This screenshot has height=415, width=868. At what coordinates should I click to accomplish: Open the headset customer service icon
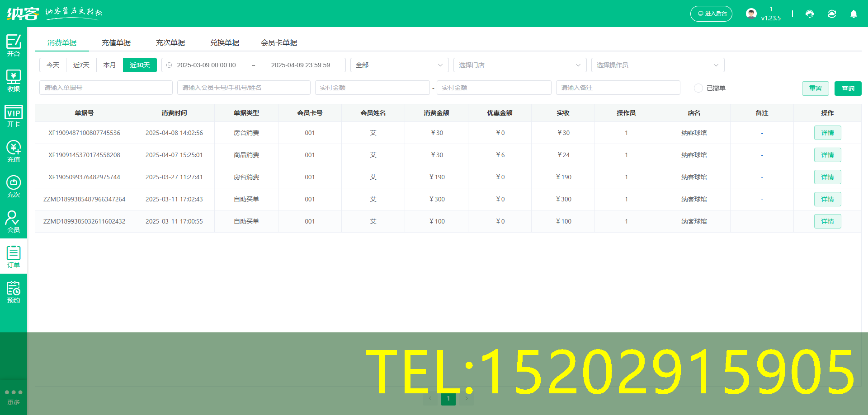coord(809,14)
